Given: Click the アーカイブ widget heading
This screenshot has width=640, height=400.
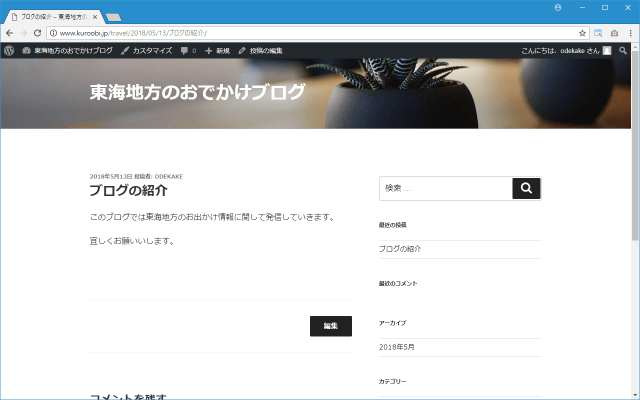Looking at the screenshot, I should click(393, 323).
